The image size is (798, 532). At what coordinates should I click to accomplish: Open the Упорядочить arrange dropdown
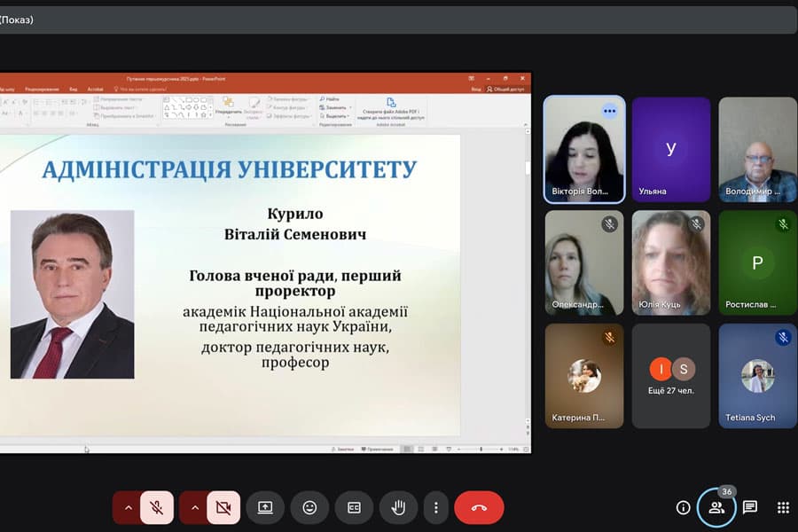229,106
